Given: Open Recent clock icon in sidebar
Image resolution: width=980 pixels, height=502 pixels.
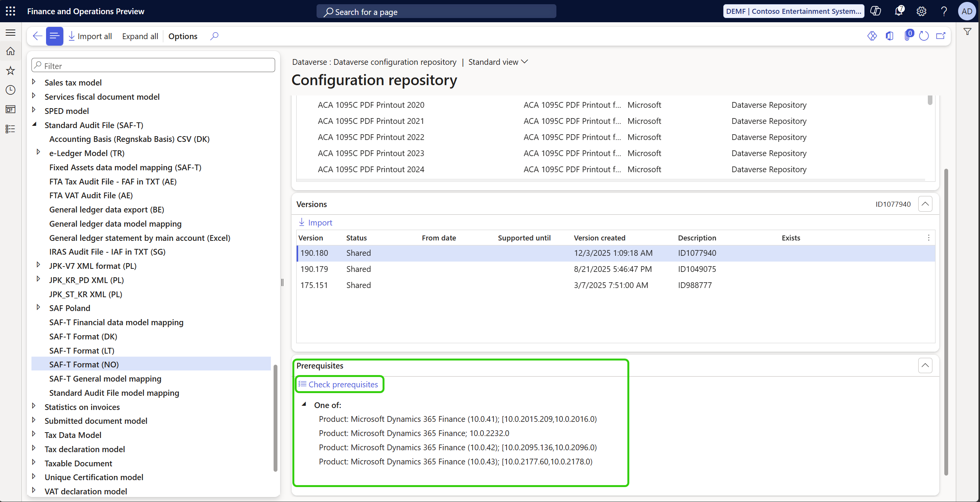Looking at the screenshot, I should [10, 90].
